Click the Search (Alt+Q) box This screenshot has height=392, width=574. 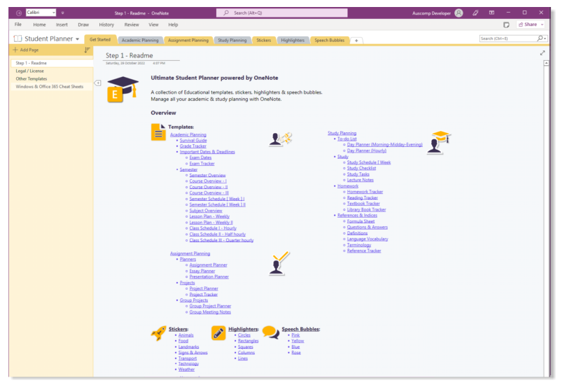[x=281, y=13]
